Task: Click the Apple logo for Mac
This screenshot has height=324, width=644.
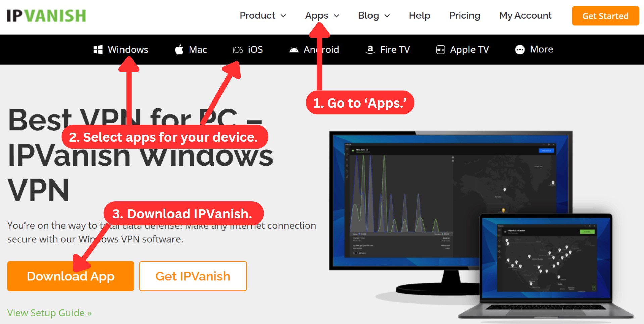Action: coord(179,50)
